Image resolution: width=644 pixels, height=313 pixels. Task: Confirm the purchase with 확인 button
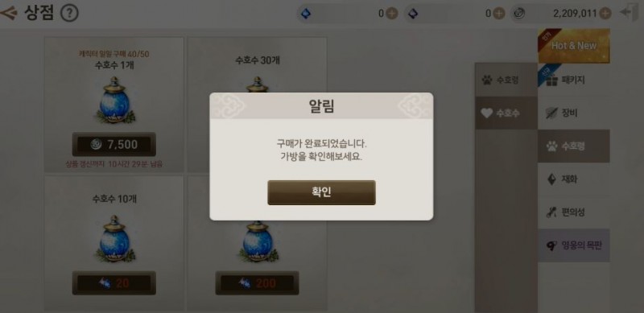(x=321, y=192)
